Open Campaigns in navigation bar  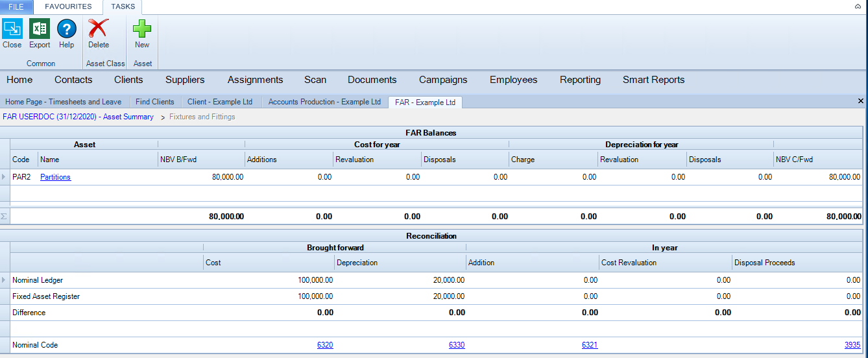(443, 80)
